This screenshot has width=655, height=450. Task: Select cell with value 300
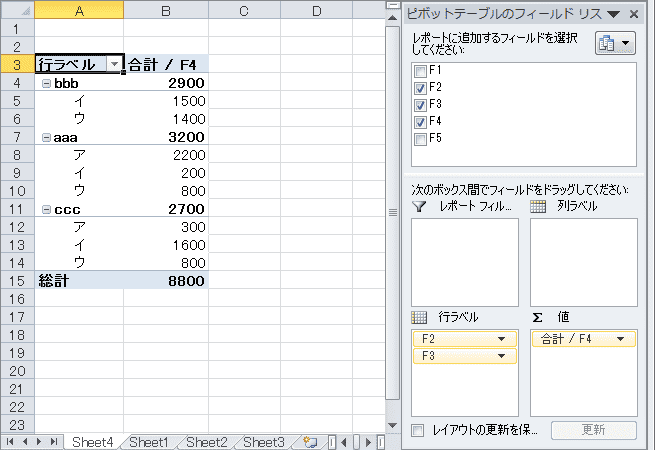[166, 227]
